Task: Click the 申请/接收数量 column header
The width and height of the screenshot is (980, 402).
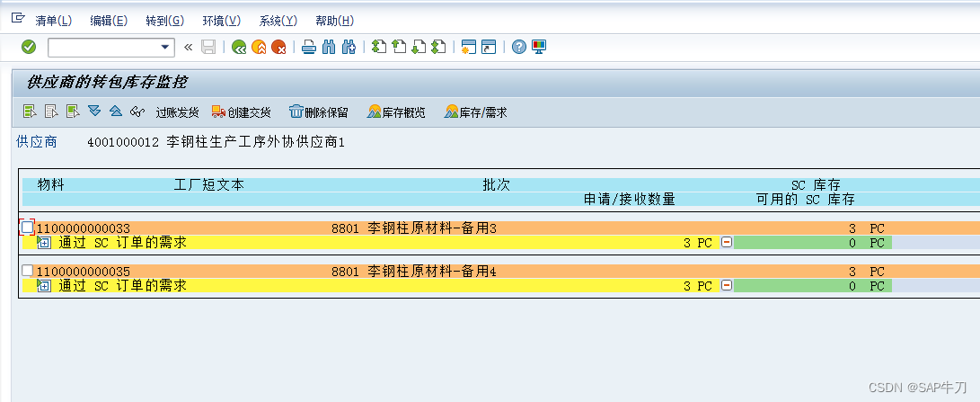Action: tap(630, 199)
